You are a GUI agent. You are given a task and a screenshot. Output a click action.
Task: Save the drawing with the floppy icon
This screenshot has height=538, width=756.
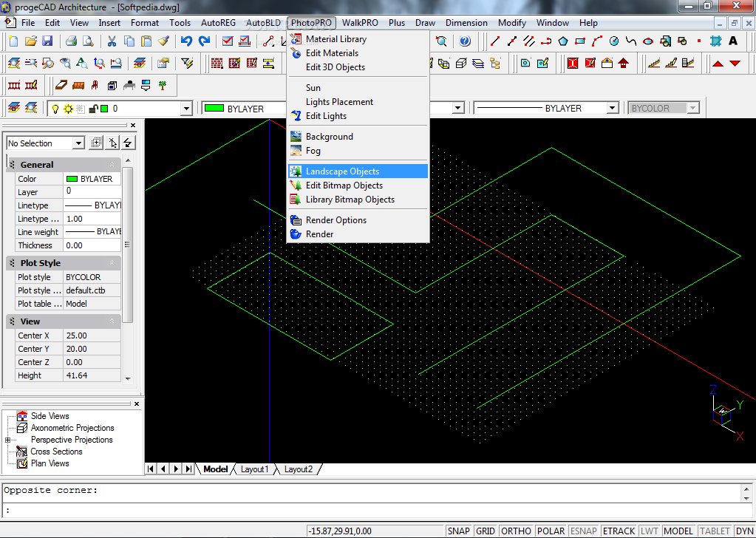pyautogui.click(x=47, y=41)
